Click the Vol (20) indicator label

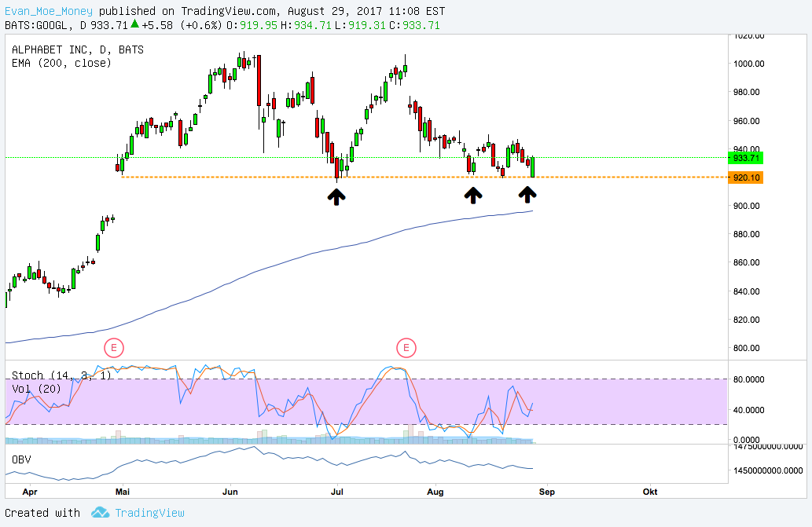(36, 389)
